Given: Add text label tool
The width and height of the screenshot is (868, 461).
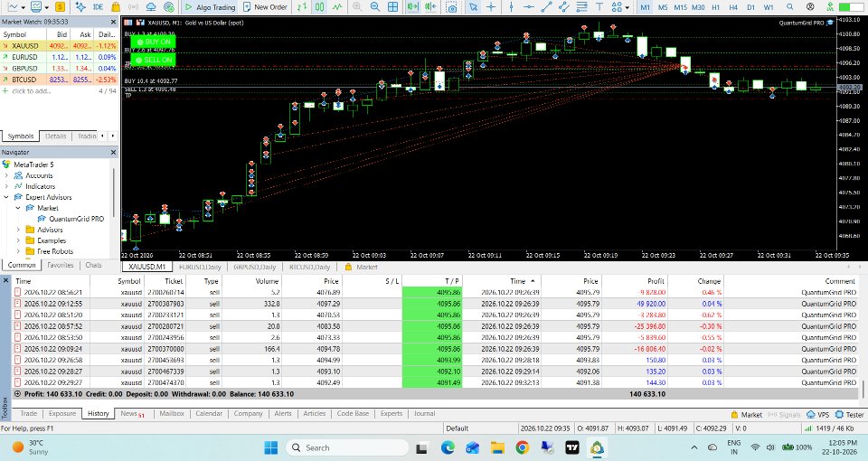Looking at the screenshot, I should [x=599, y=6].
